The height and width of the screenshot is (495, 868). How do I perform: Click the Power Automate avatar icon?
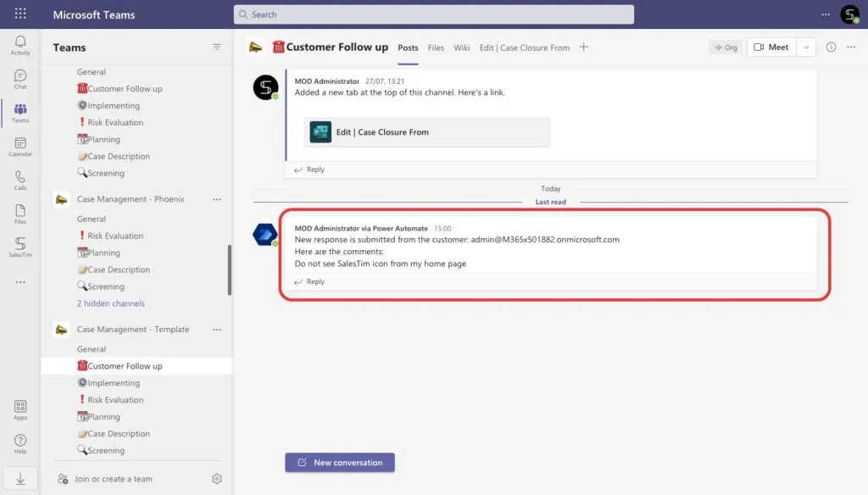[265, 234]
